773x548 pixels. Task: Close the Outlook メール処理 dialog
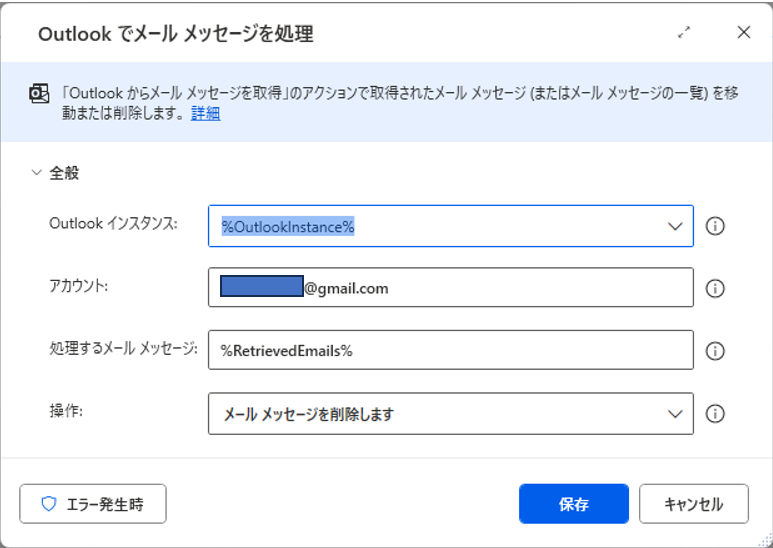pyautogui.click(x=743, y=33)
